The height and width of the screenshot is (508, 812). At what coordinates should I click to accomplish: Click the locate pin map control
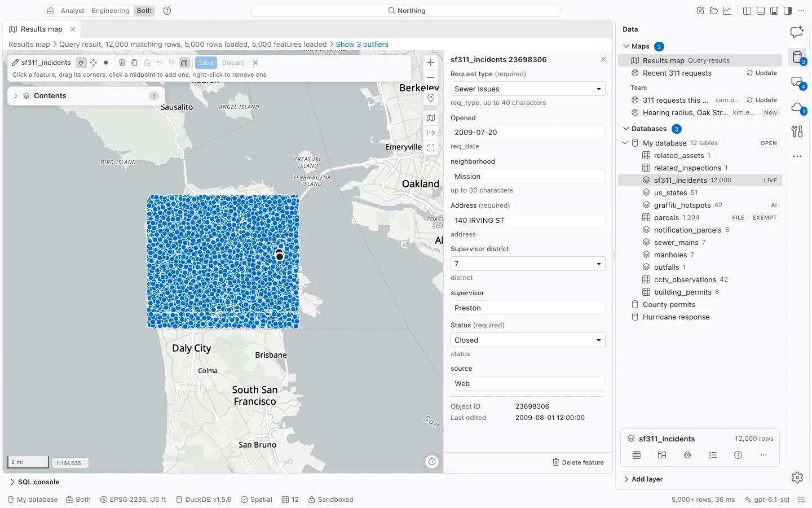(x=431, y=98)
